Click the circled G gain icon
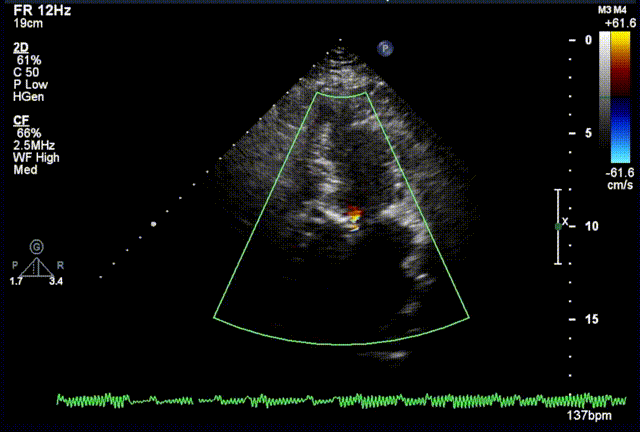The height and width of the screenshot is (432, 640). pyautogui.click(x=37, y=245)
